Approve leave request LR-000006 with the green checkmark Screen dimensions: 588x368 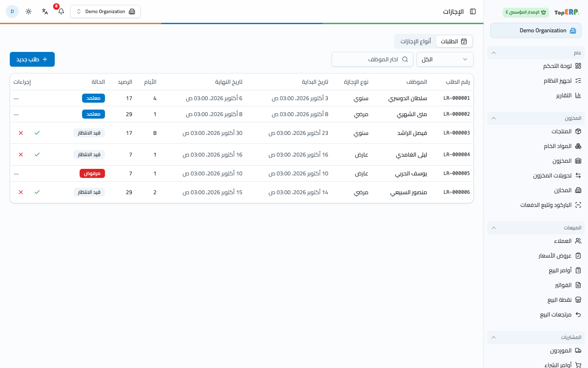37,192
